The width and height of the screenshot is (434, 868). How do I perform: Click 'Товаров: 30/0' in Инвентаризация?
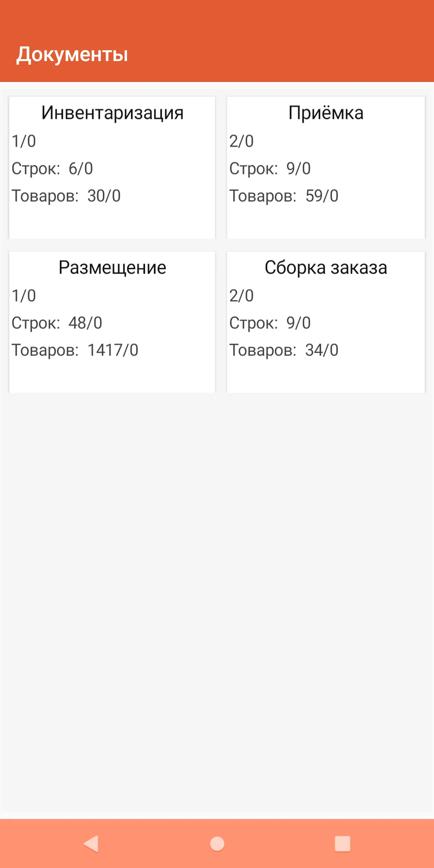click(66, 196)
